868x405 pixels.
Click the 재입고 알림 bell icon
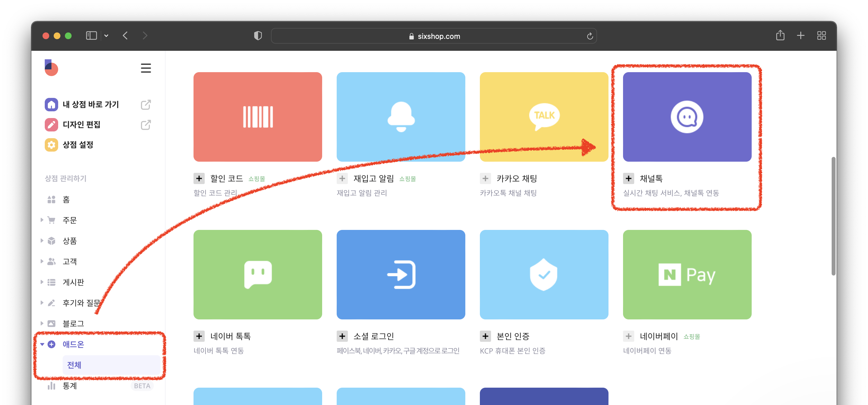click(401, 116)
